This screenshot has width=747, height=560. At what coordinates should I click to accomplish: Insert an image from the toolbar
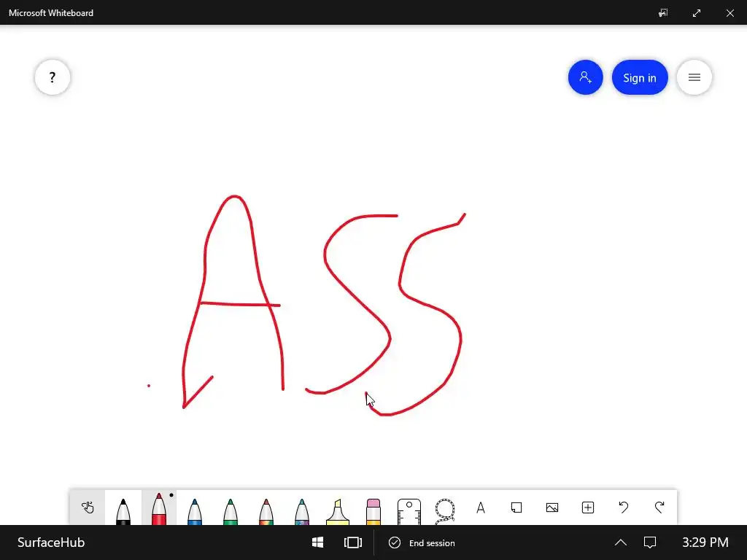click(x=552, y=507)
